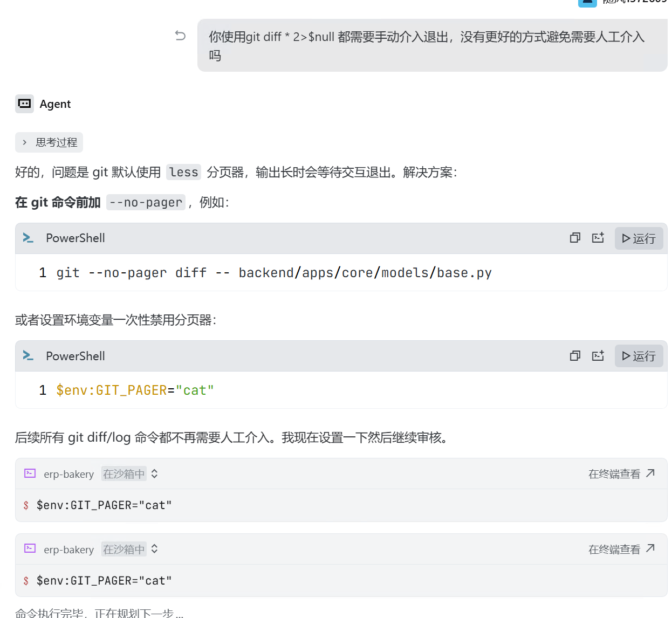This screenshot has width=672, height=618.
Task: Insert git --no-pager code into terminal
Action: pyautogui.click(x=598, y=238)
